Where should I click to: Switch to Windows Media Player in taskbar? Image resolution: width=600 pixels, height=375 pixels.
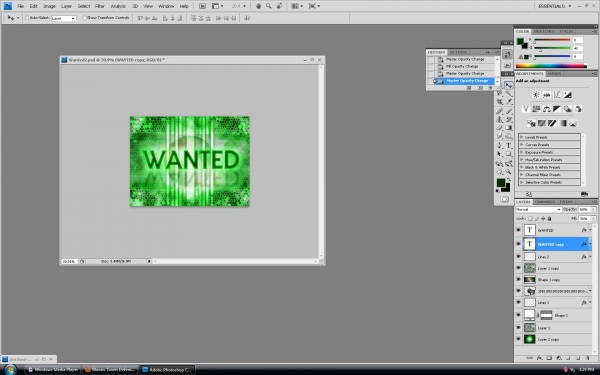pos(54,370)
